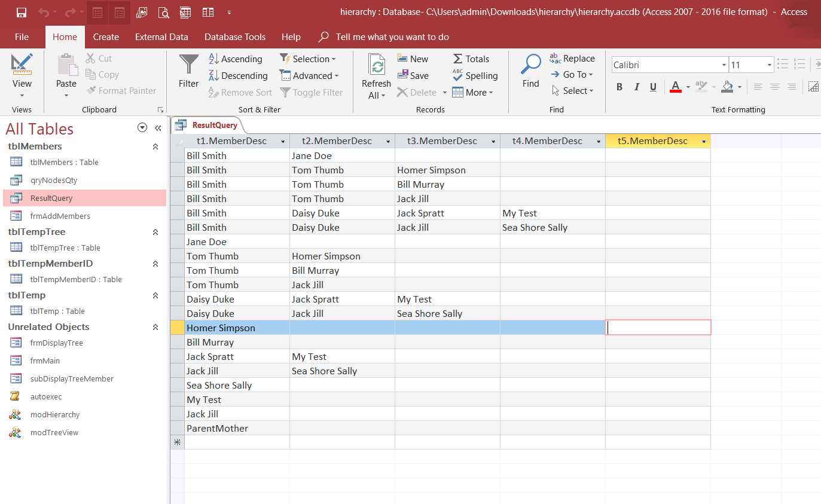The image size is (821, 504).
Task: Collapse the tblMembers group
Action: [x=155, y=146]
